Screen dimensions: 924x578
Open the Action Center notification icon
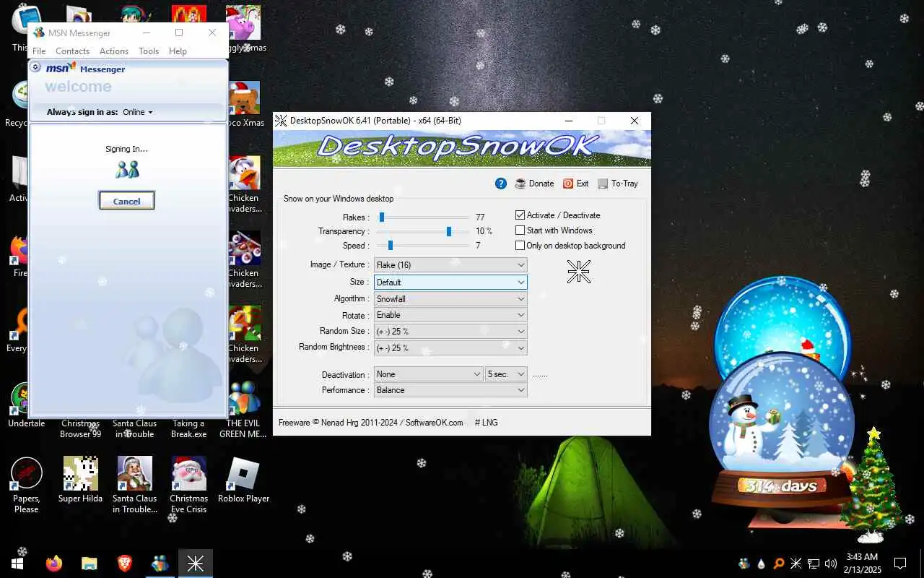(x=900, y=564)
